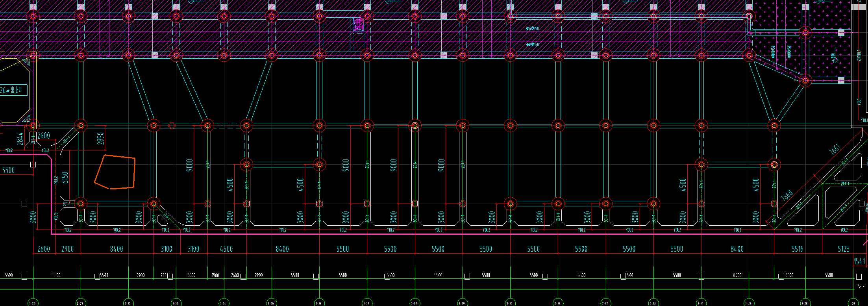The height and width of the screenshot is (306, 868).
Task: Select grid axis bubble 1-38
Action: [805, 303]
